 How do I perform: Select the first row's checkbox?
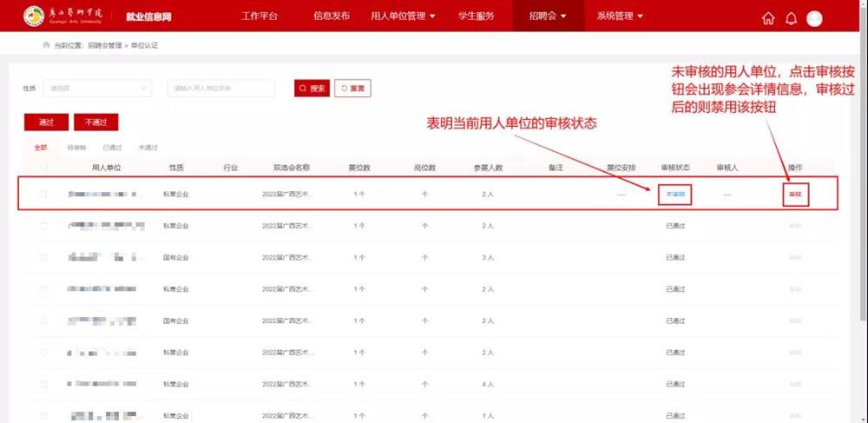43,194
